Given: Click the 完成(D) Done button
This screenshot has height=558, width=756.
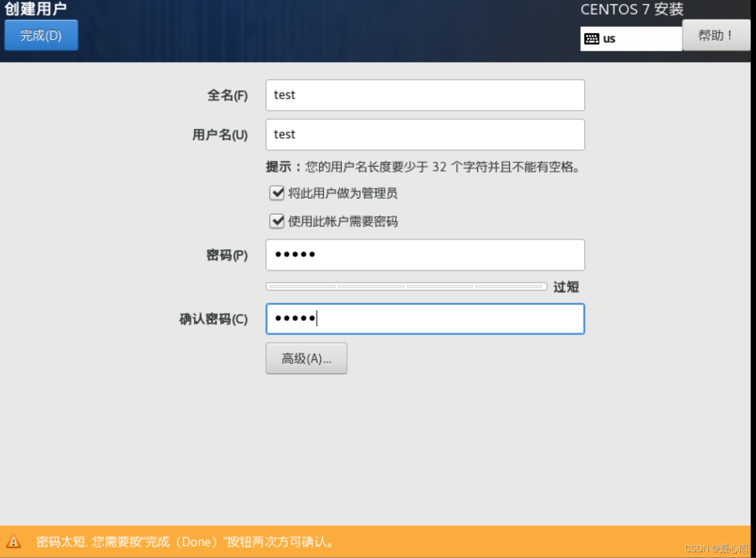Looking at the screenshot, I should (x=41, y=35).
